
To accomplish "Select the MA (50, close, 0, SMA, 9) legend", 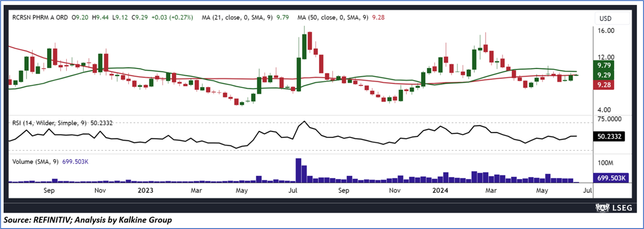I will click(x=334, y=18).
